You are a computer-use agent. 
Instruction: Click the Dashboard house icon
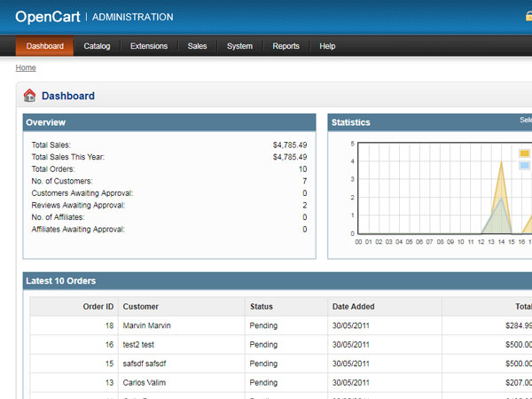click(29, 96)
